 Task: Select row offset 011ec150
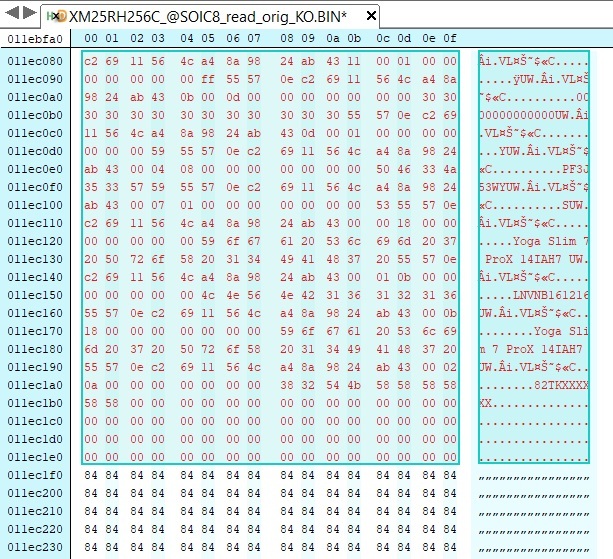click(35, 295)
